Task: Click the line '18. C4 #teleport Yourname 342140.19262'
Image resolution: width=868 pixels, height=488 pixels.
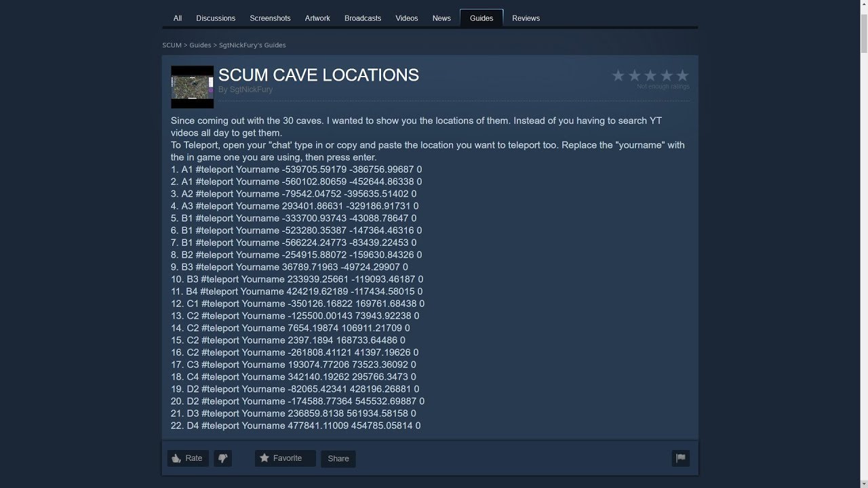Action: [294, 377]
